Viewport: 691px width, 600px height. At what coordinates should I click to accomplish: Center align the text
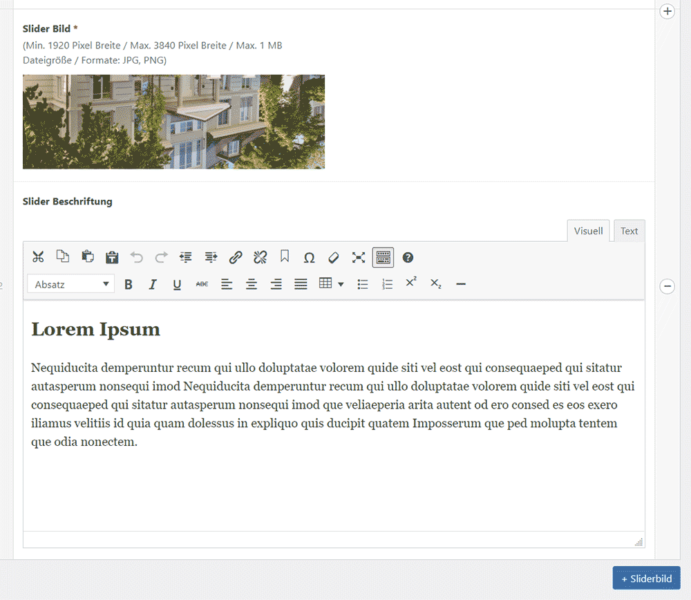(251, 284)
